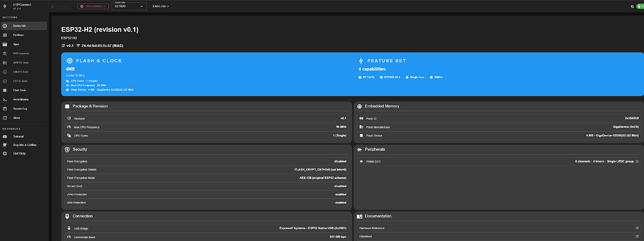This screenshot has height=241, width=644.
Task: Click the JTAG Protection enabled value
Action: pyautogui.click(x=341, y=194)
